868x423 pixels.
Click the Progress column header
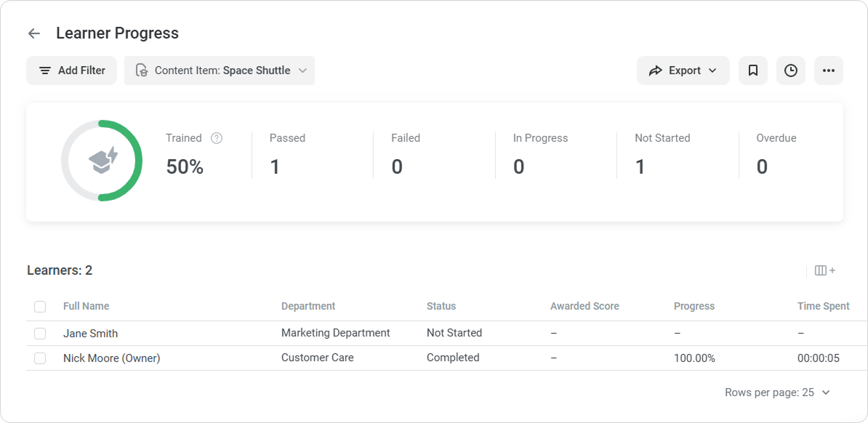[694, 306]
